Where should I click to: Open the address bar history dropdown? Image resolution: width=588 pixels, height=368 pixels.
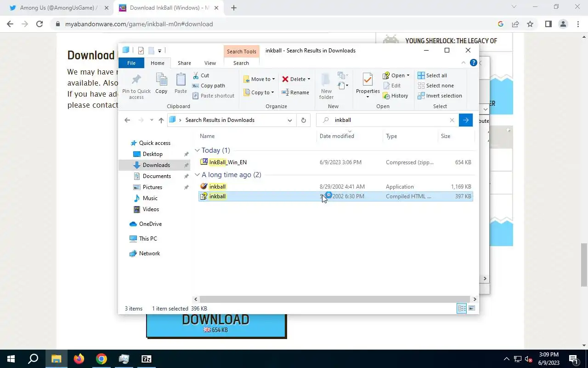(x=289, y=120)
